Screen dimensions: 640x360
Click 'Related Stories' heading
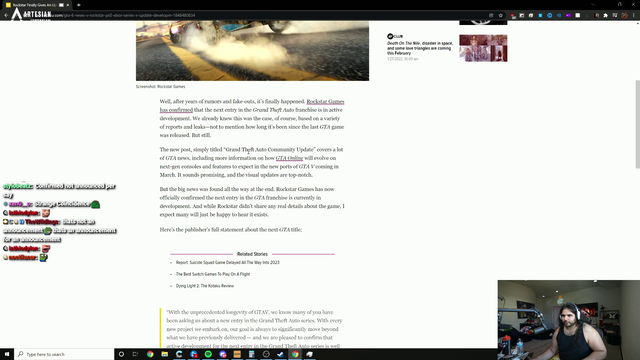pos(252,254)
